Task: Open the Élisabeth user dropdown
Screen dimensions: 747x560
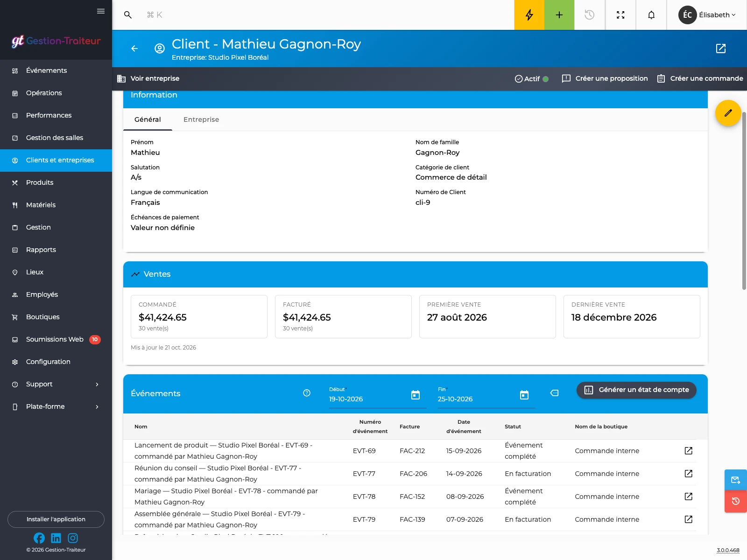Action: (707, 15)
